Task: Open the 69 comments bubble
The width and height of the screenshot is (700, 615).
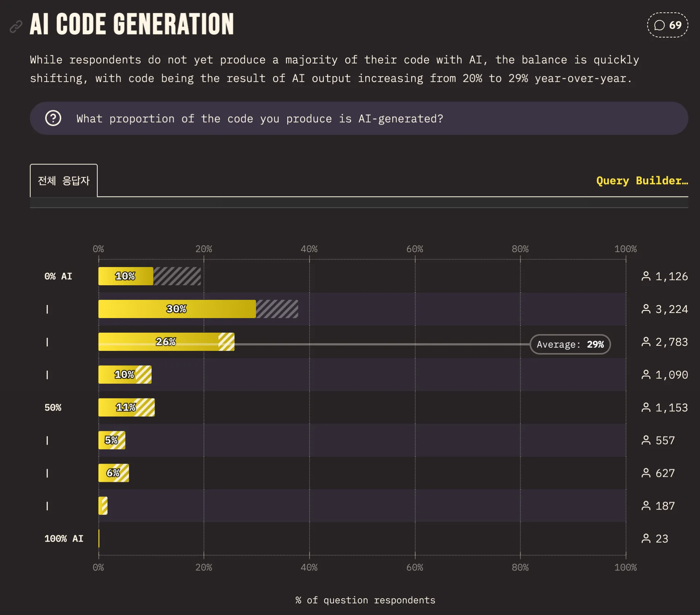Action: coord(668,25)
